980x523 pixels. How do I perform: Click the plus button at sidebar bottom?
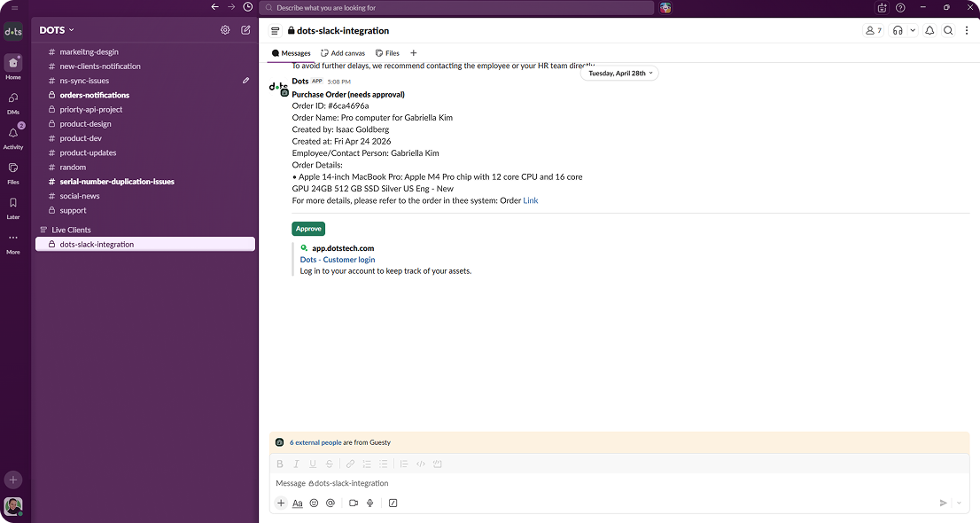(13, 480)
